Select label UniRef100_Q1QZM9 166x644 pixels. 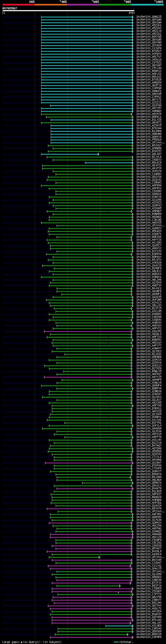point(149,574)
